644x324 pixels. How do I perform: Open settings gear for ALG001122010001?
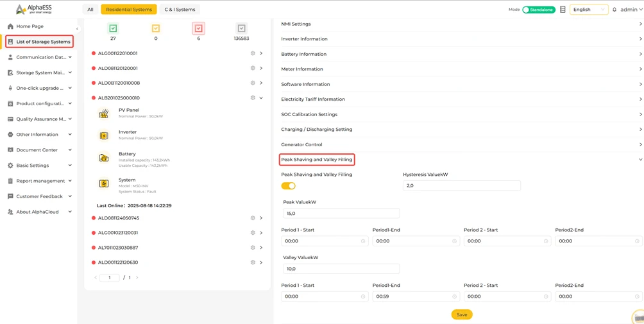[x=253, y=53]
